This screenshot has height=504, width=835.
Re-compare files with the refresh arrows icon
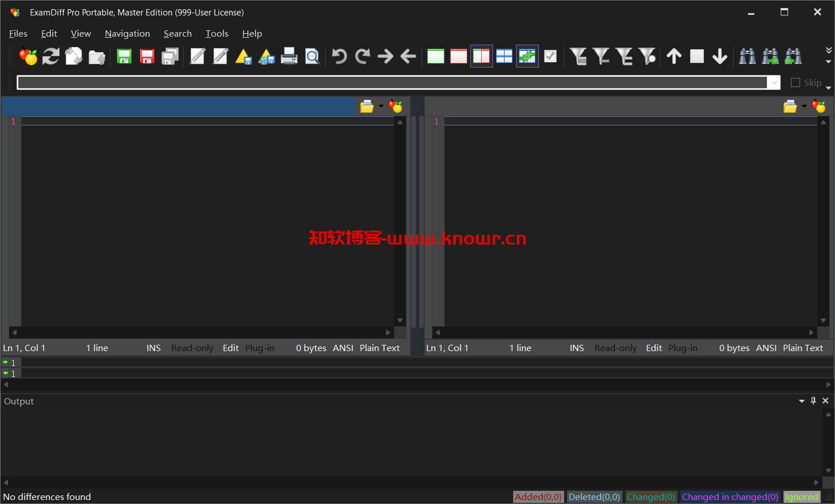coord(51,56)
